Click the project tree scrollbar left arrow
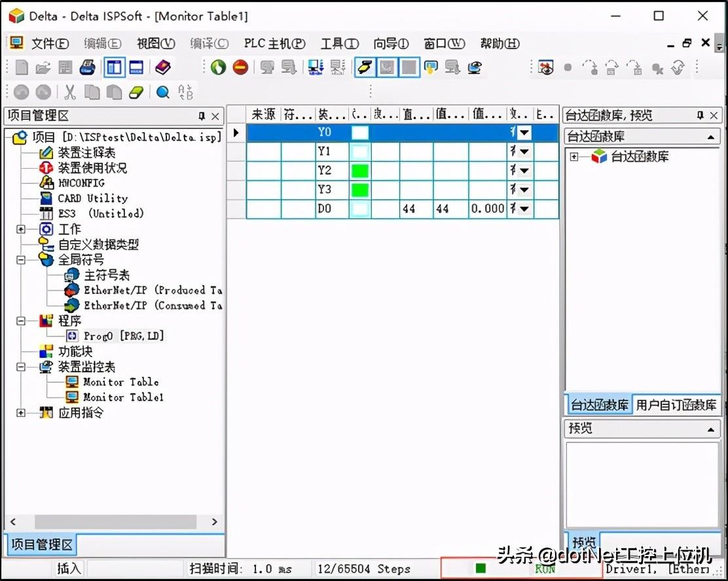Screen dimensions: 728x581 [x=13, y=522]
